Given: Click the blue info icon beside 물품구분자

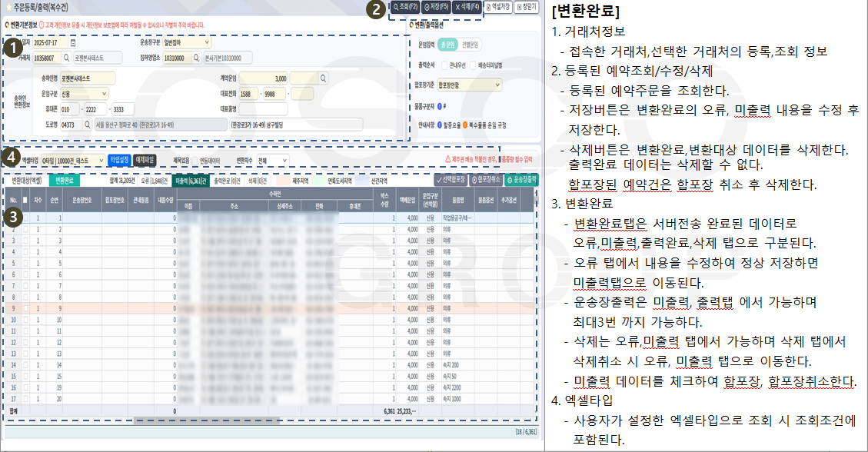Looking at the screenshot, I should (440, 106).
